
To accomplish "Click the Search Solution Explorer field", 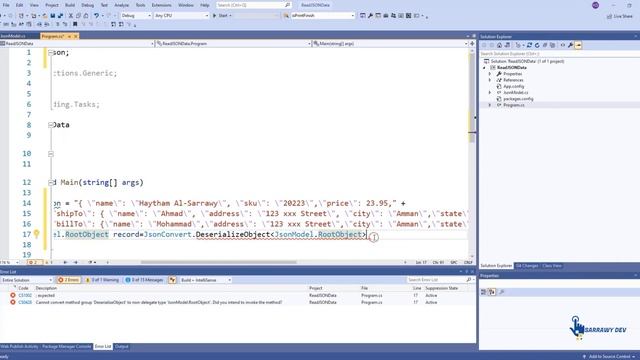I will [x=559, y=53].
